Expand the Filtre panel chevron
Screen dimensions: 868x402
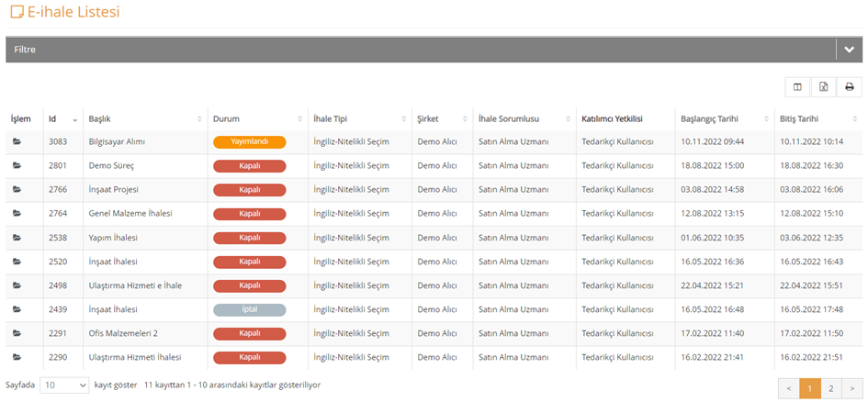pos(850,50)
